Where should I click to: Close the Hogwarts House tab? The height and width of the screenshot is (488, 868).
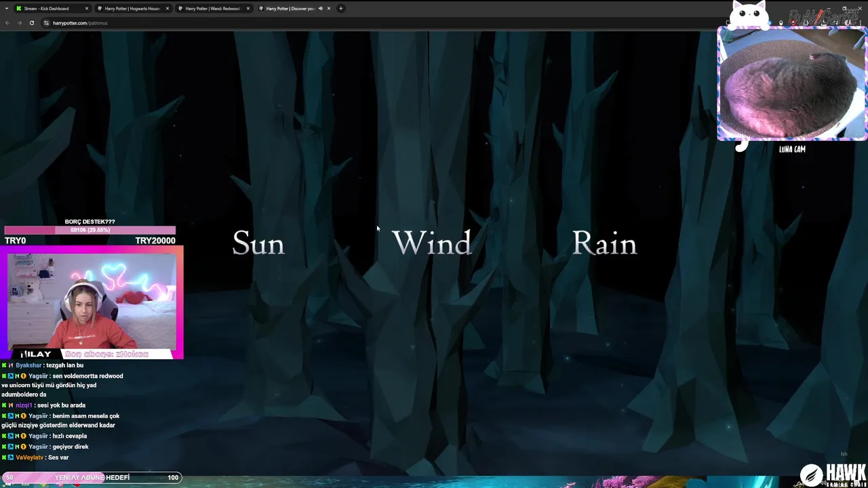[x=167, y=9]
